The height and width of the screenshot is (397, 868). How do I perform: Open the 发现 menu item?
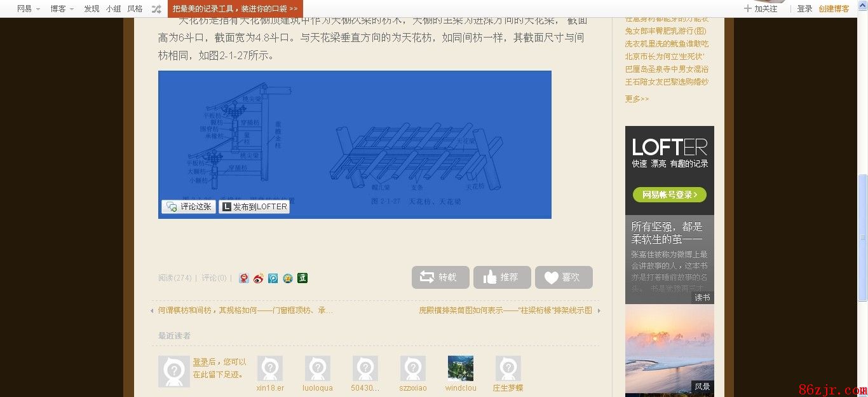[92, 9]
